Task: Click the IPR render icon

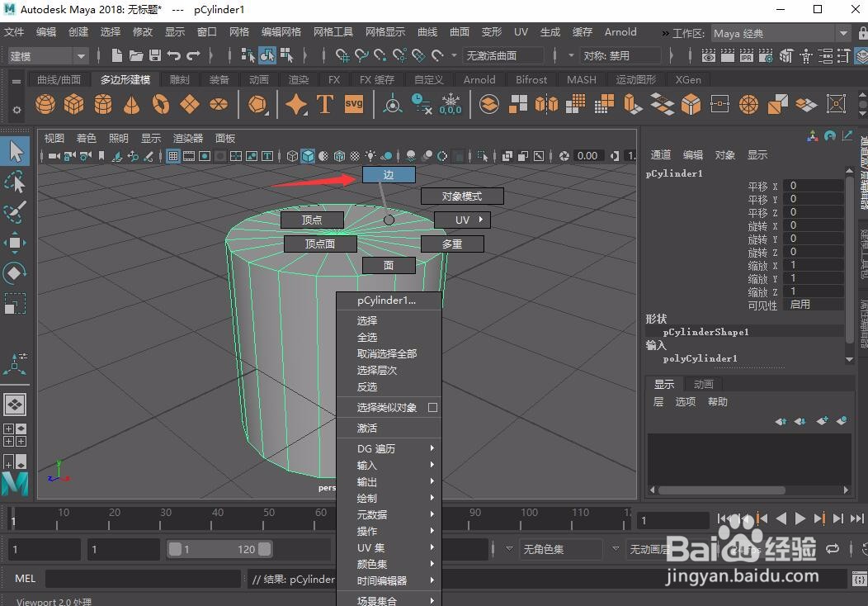Action: click(x=747, y=55)
